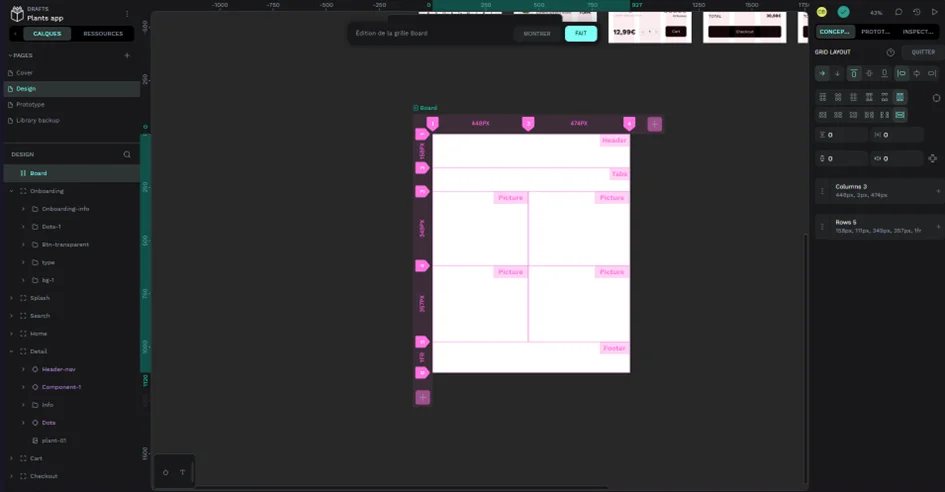Viewport: 945px width, 492px height.
Task: Open the Columns 3 options dots
Action: click(822, 191)
